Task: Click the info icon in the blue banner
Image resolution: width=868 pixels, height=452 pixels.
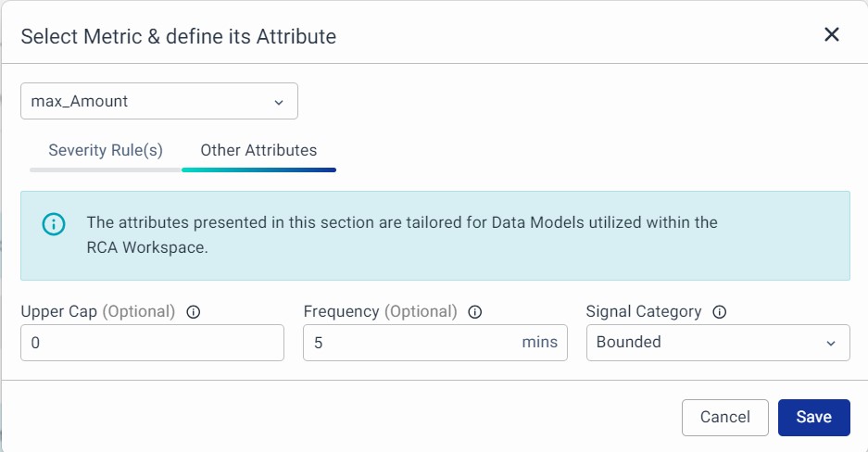Action: [x=54, y=223]
